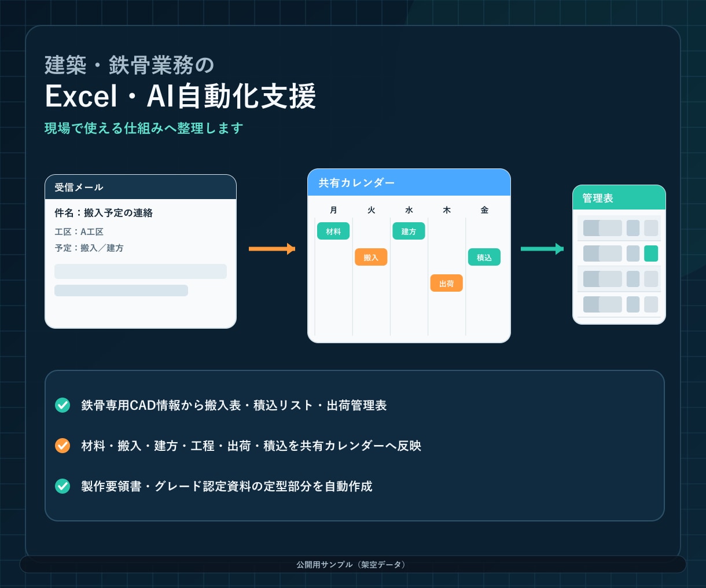Click the subtitle 現場で使える仕組みへ整理します
Image resolution: width=706 pixels, height=588 pixels.
click(144, 128)
